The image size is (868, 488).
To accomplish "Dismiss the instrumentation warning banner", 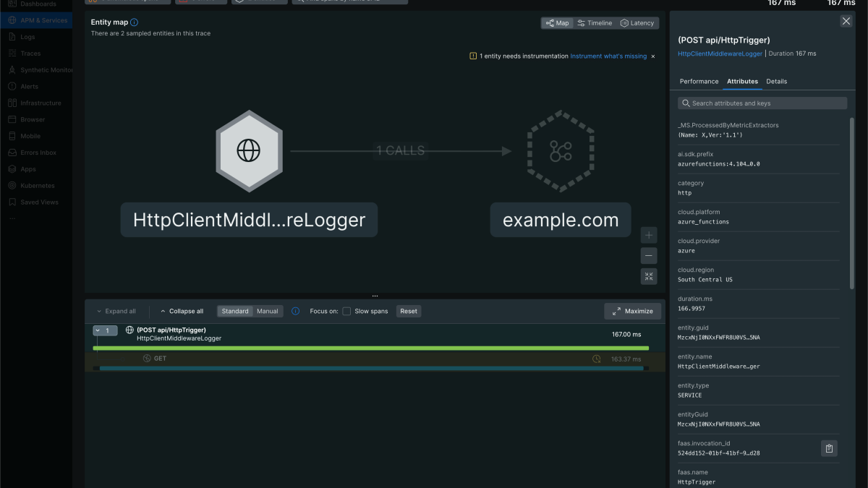I will 653,56.
